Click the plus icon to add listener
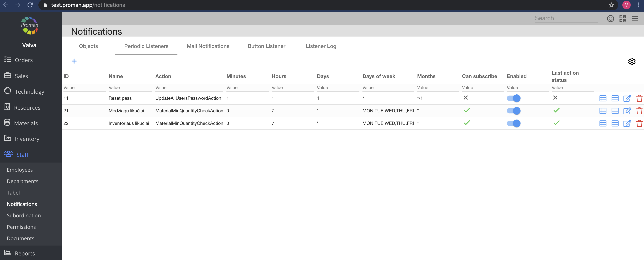The width and height of the screenshot is (644, 260). [74, 61]
